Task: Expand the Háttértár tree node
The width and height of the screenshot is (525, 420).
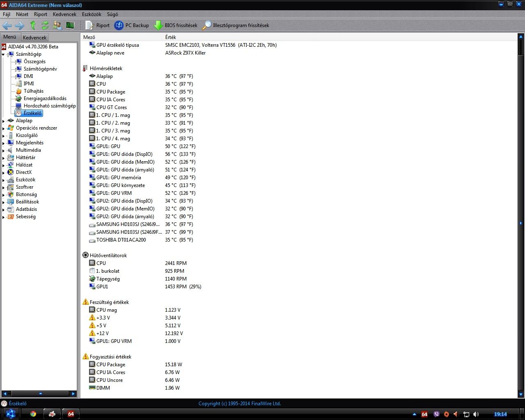Action: pyautogui.click(x=4, y=157)
